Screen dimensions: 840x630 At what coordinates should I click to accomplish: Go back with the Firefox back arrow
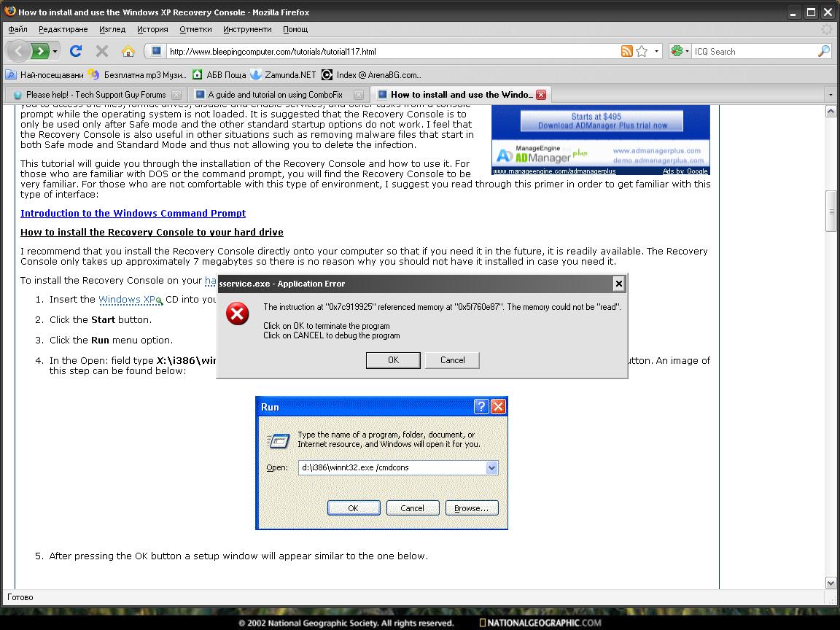coord(18,52)
